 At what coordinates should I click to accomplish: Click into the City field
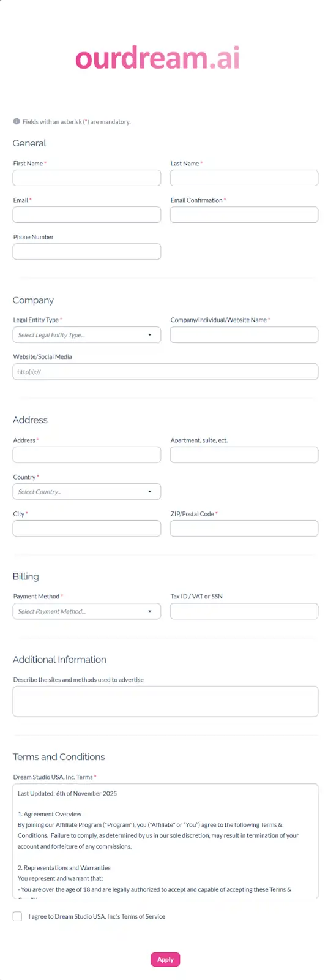pyautogui.click(x=87, y=529)
